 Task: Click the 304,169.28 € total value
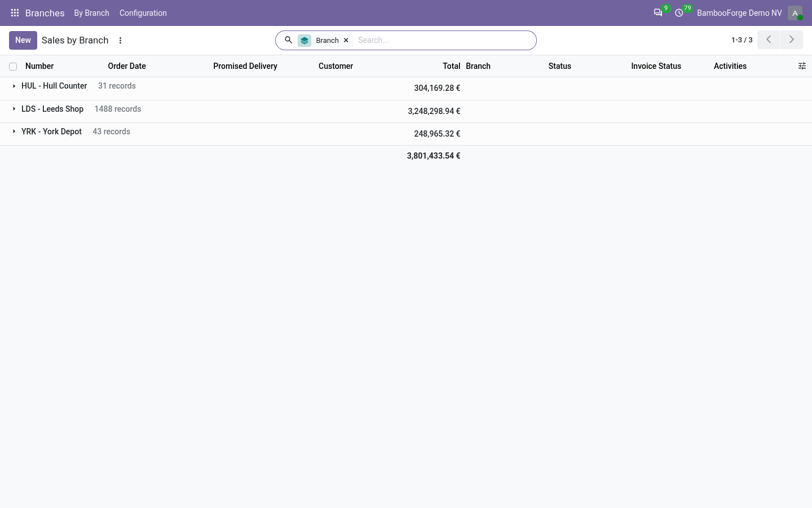pos(437,88)
